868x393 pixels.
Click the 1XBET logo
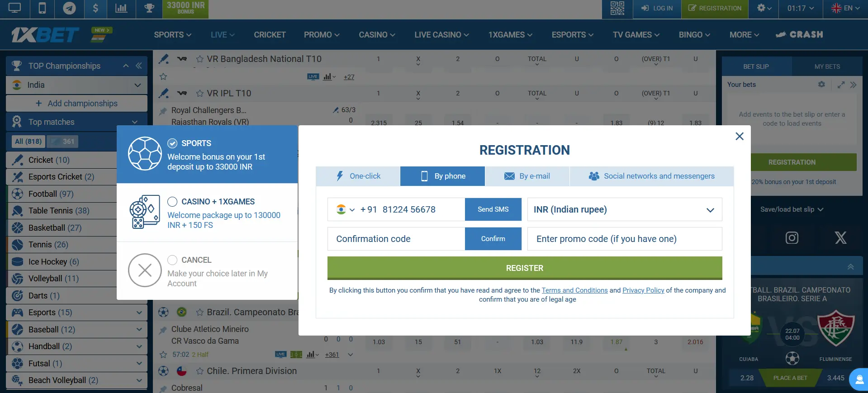(45, 34)
